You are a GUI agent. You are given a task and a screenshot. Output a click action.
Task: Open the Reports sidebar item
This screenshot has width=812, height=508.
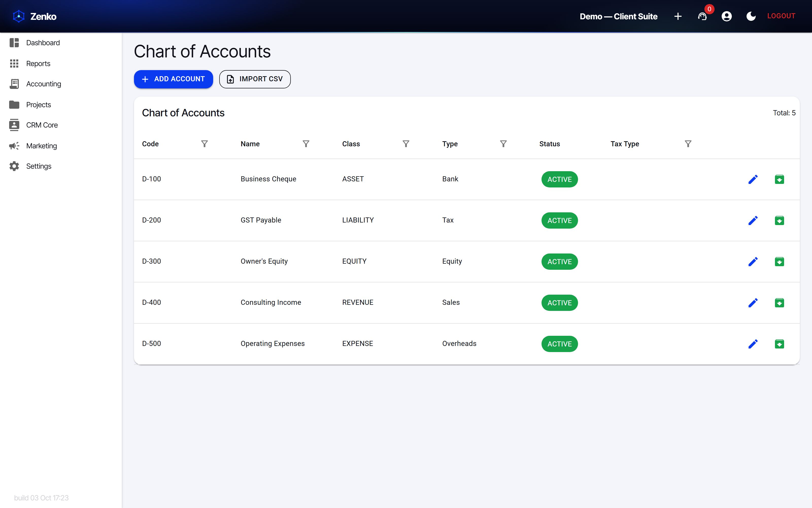click(x=61, y=63)
